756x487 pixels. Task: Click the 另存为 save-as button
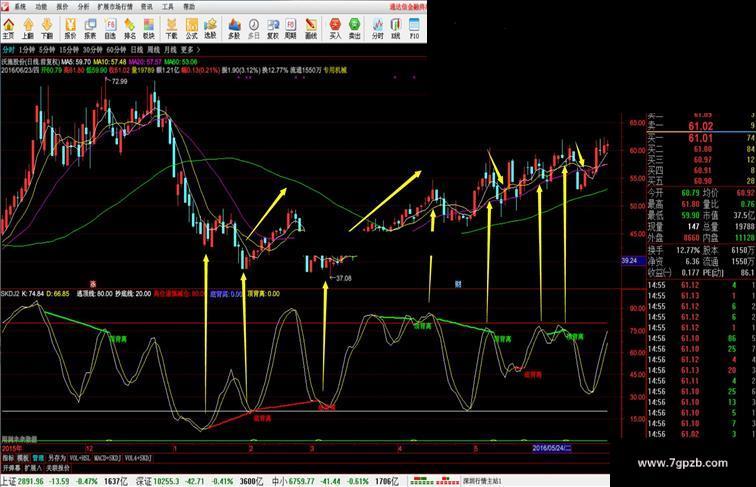coord(56,458)
